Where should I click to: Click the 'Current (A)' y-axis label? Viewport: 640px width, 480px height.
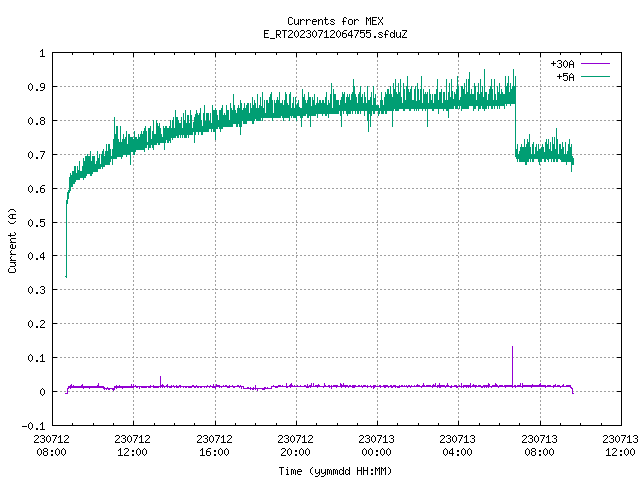[12, 240]
